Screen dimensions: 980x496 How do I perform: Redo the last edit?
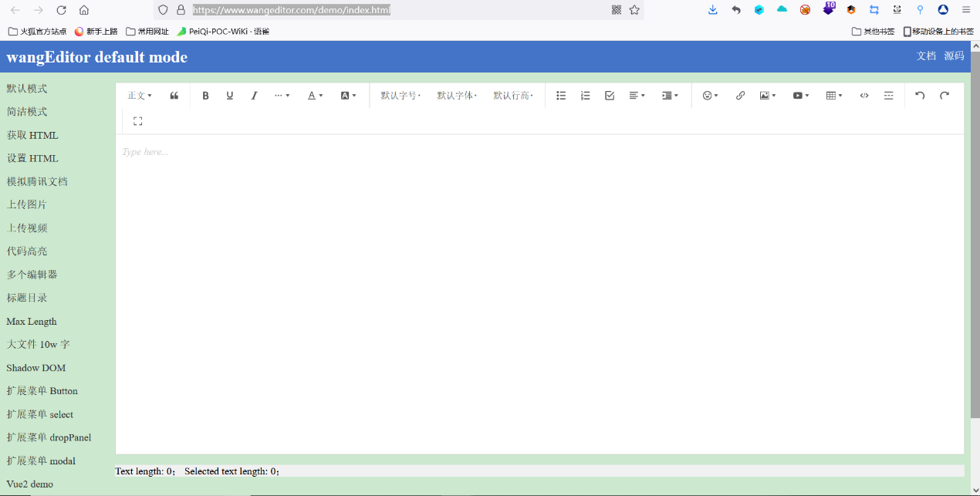pos(944,96)
